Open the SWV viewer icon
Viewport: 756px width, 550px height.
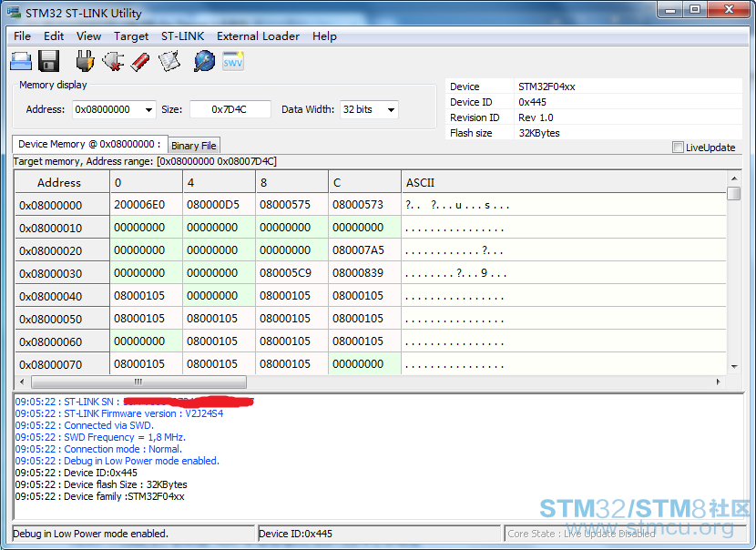pos(233,62)
